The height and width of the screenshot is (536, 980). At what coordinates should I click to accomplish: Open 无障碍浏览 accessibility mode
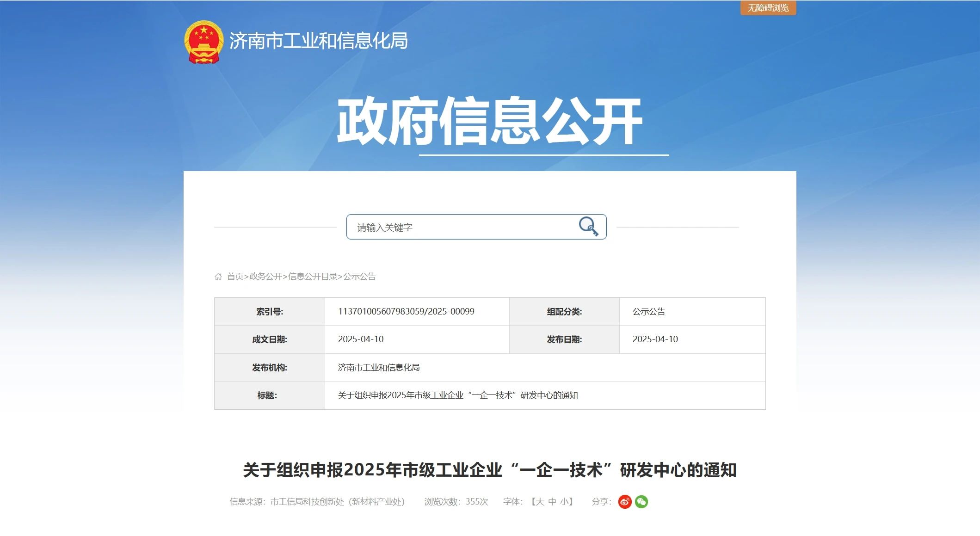(x=768, y=8)
